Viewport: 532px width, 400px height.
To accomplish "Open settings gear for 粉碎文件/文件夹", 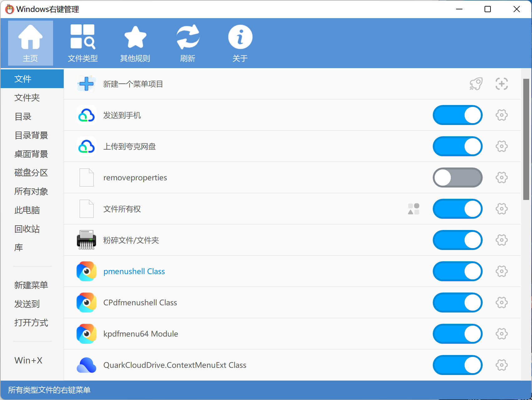I will [502, 240].
